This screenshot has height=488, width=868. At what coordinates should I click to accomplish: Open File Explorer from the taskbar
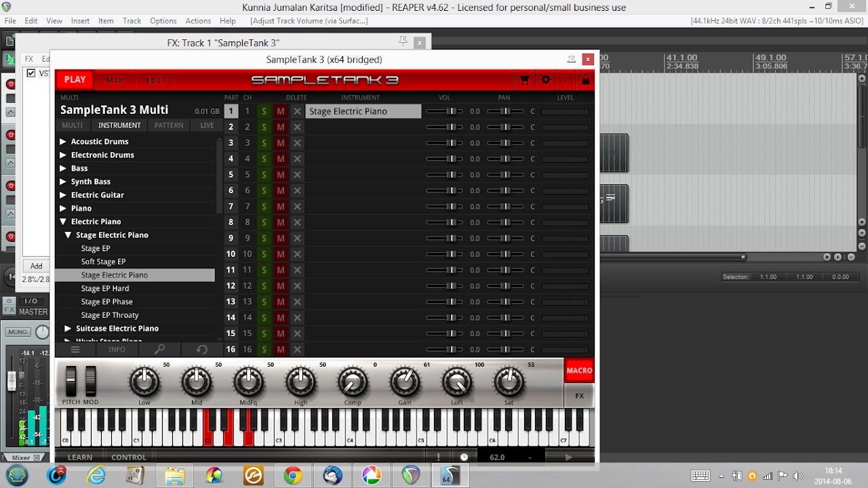[x=175, y=476]
